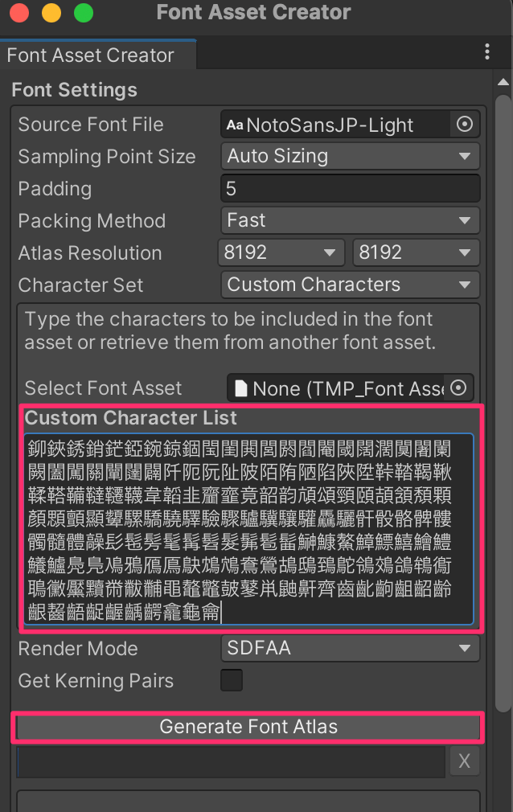Open the atlas height resolution dropdown
Screen dimensions: 513x812
(416, 252)
